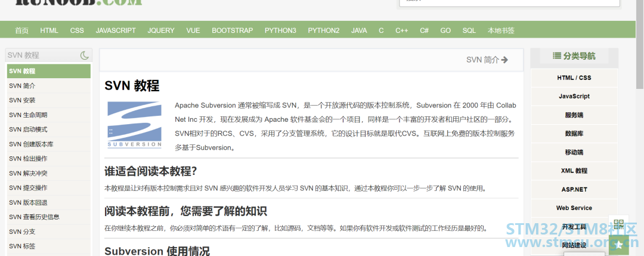Select SVN 安装 in the sidebar
The width and height of the screenshot is (644, 256).
49,100
